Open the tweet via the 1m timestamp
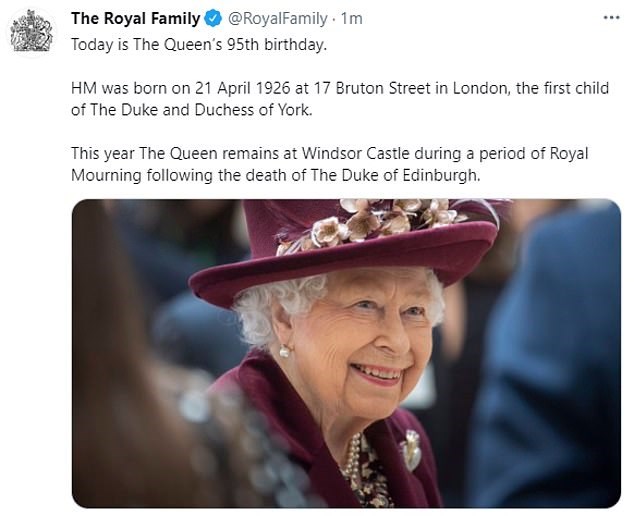This screenshot has height=516, width=634. (350, 18)
